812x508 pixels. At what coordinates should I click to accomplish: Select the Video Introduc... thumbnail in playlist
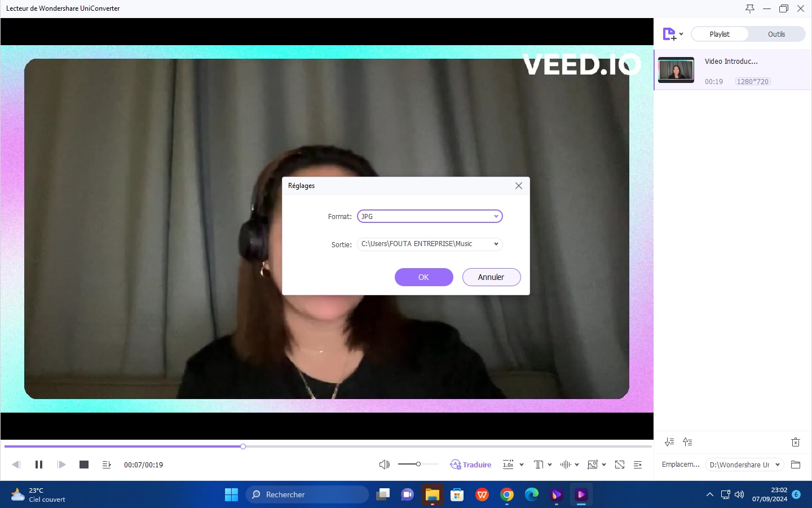coord(676,70)
